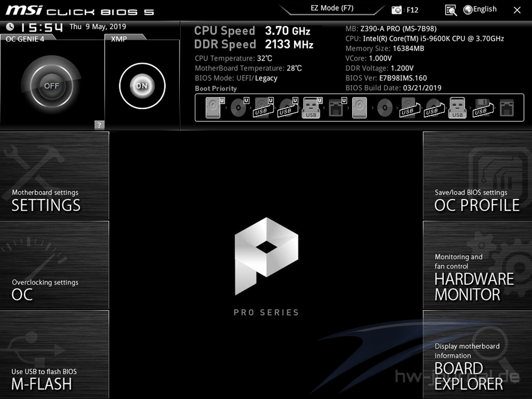This screenshot has height=399, width=532.
Task: Click the CPU Speed 3.70 GHz readout
Action: 252,31
